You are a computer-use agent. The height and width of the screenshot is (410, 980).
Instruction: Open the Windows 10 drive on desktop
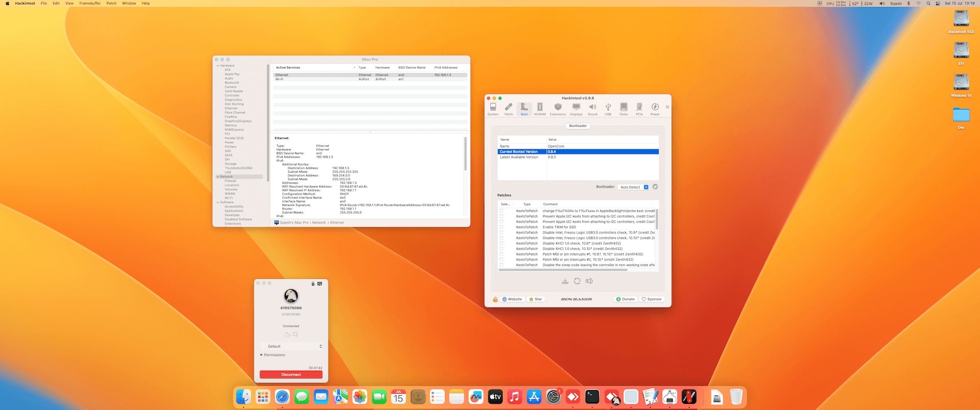[961, 85]
